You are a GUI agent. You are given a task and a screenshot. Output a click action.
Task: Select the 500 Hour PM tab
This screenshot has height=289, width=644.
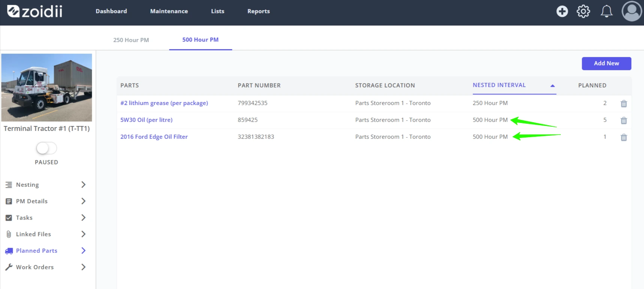pyautogui.click(x=201, y=40)
